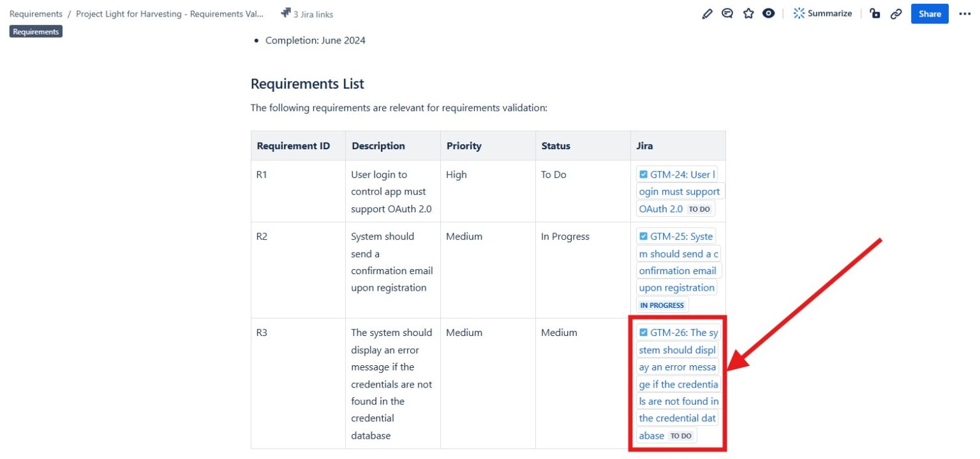The height and width of the screenshot is (459, 980).
Task: Open the more actions ellipsis menu
Action: tap(965, 13)
